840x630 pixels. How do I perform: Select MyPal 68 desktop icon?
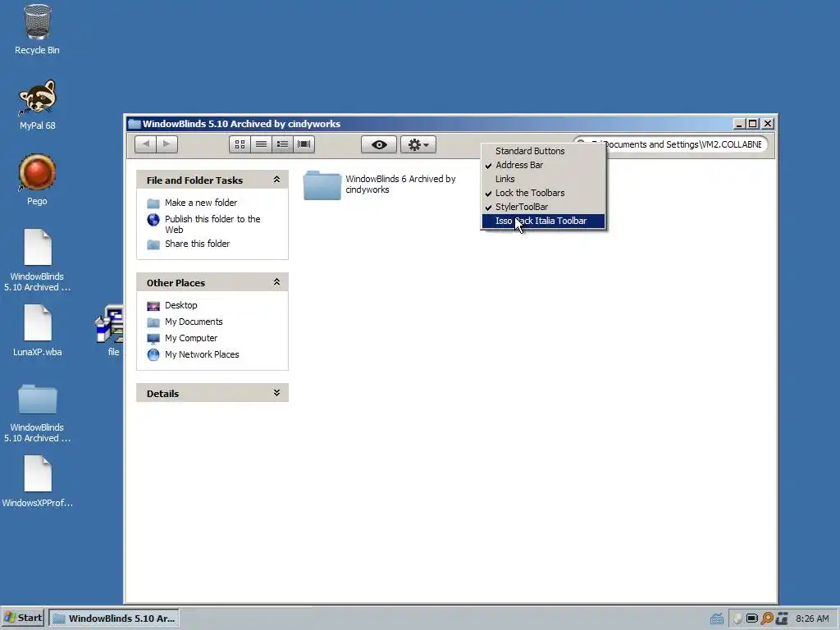(x=37, y=105)
